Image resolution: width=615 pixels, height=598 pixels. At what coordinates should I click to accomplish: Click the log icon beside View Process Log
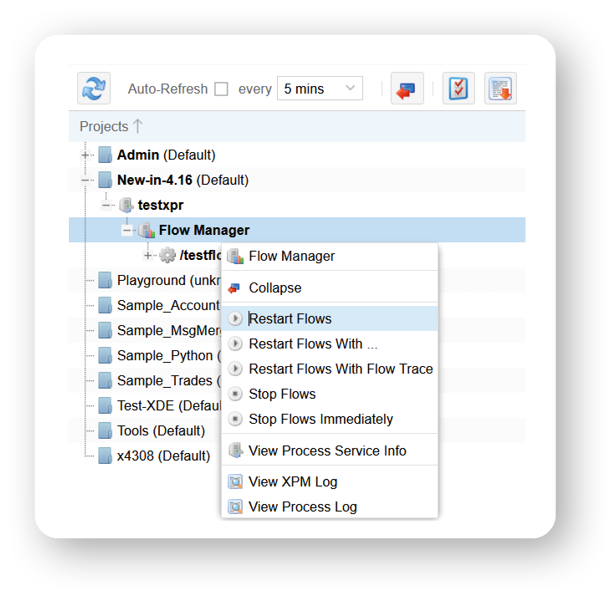pos(235,507)
